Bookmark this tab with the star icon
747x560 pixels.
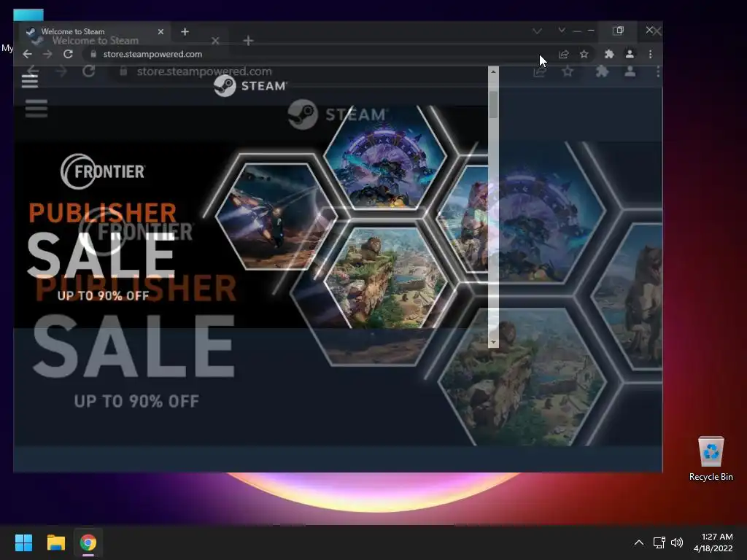tap(584, 54)
